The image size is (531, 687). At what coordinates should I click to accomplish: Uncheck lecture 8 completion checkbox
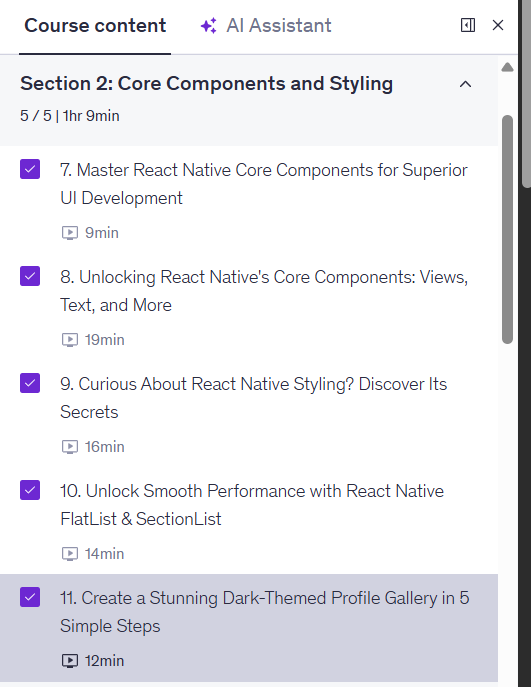(30, 276)
